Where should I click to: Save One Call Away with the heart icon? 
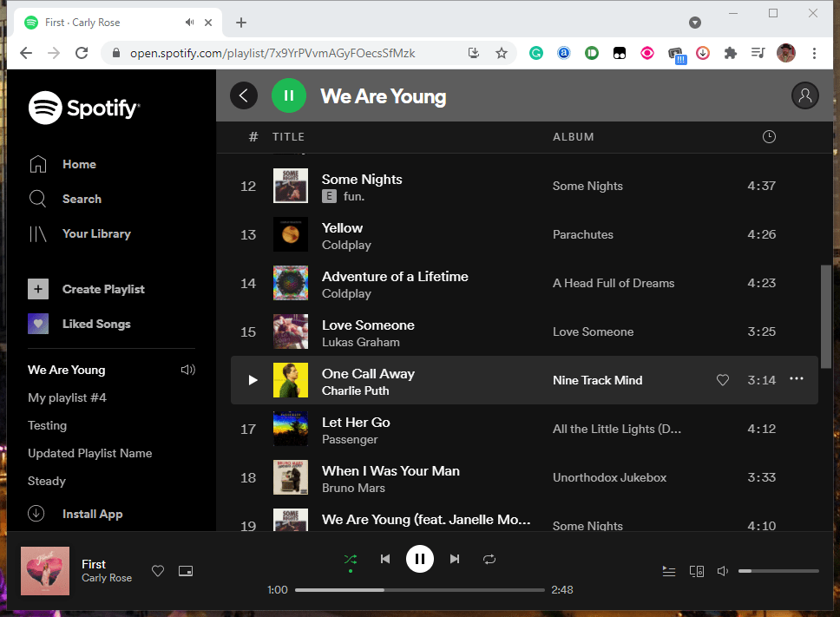(723, 379)
